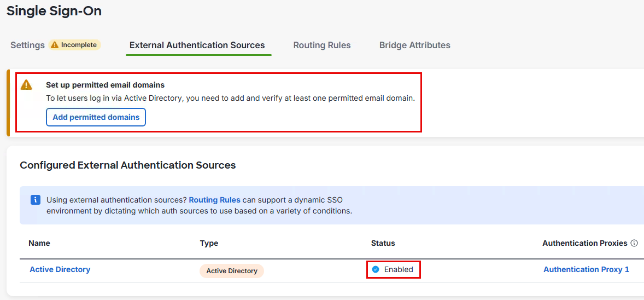Open the Authentication Proxy 1 link
This screenshot has width=644, height=300.
pos(586,269)
